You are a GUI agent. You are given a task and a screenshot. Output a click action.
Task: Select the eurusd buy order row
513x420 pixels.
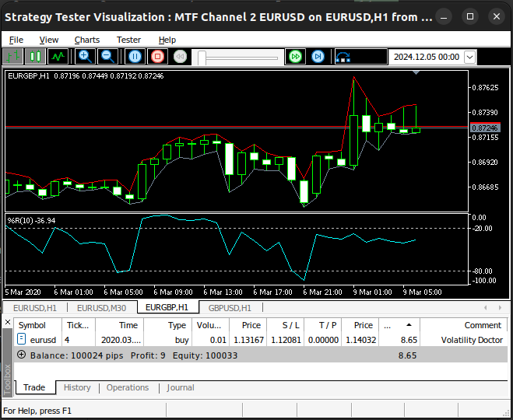click(261, 340)
